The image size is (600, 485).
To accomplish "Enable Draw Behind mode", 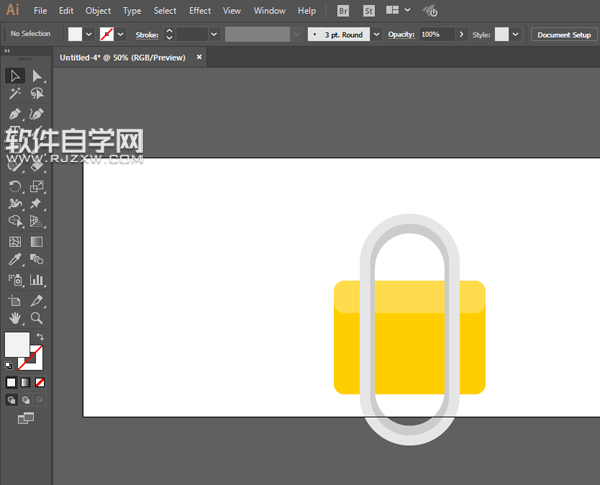I will point(26,400).
